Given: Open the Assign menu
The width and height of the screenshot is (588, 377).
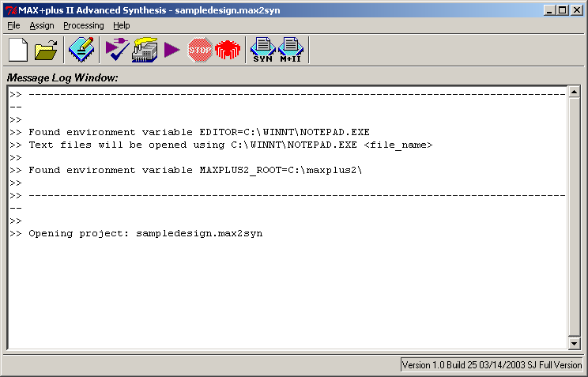Looking at the screenshot, I should point(42,25).
